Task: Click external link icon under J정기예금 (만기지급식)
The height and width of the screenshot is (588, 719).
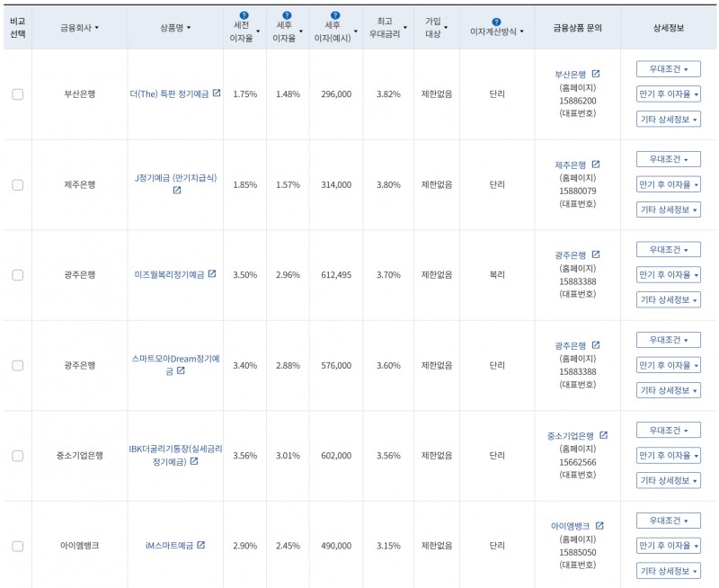Action: coord(177,191)
